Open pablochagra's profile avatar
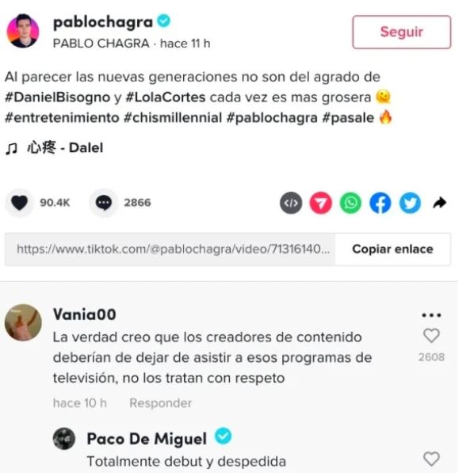The width and height of the screenshot is (459, 476). [23, 31]
